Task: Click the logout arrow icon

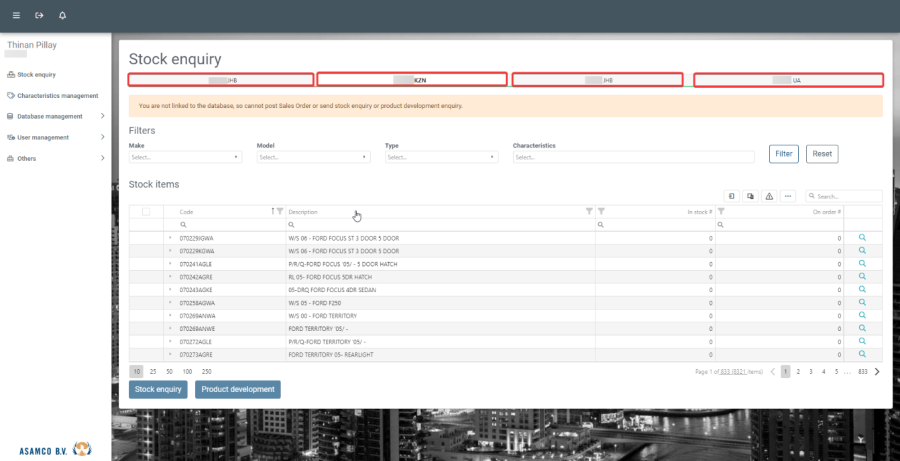Action: (x=39, y=16)
